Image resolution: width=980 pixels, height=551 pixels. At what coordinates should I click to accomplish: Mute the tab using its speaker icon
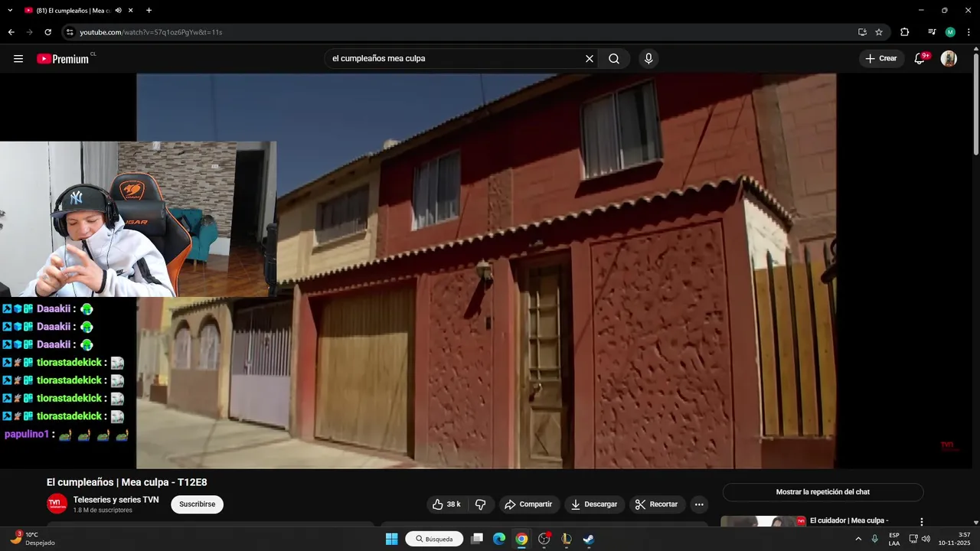tap(118, 11)
